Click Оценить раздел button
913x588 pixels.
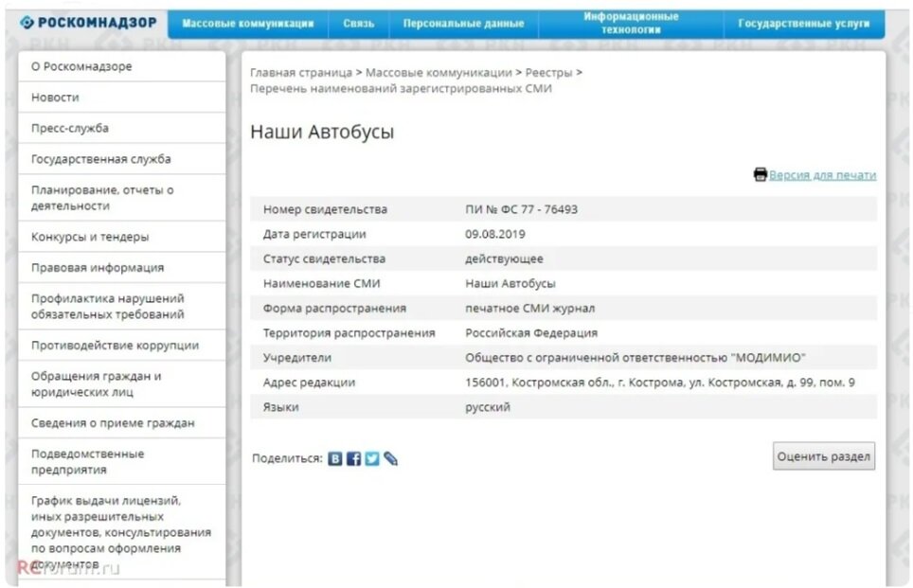click(x=824, y=456)
